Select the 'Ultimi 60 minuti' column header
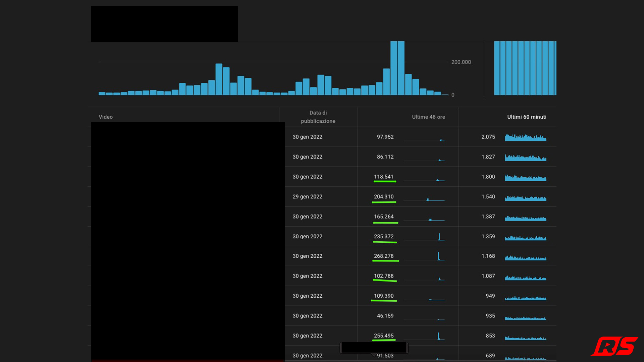The width and height of the screenshot is (644, 362). [x=527, y=117]
